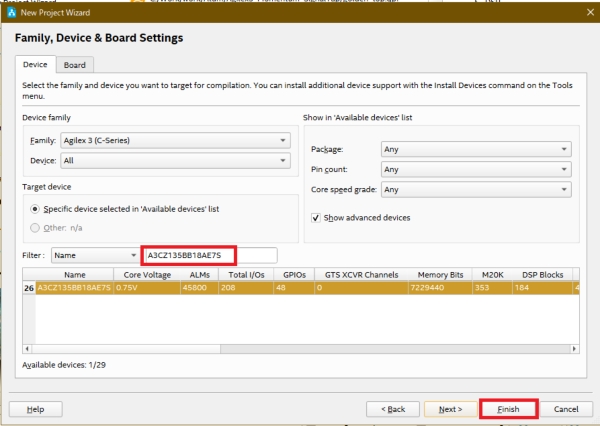Open the Package dropdown
The height and width of the screenshot is (426, 600).
[475, 149]
